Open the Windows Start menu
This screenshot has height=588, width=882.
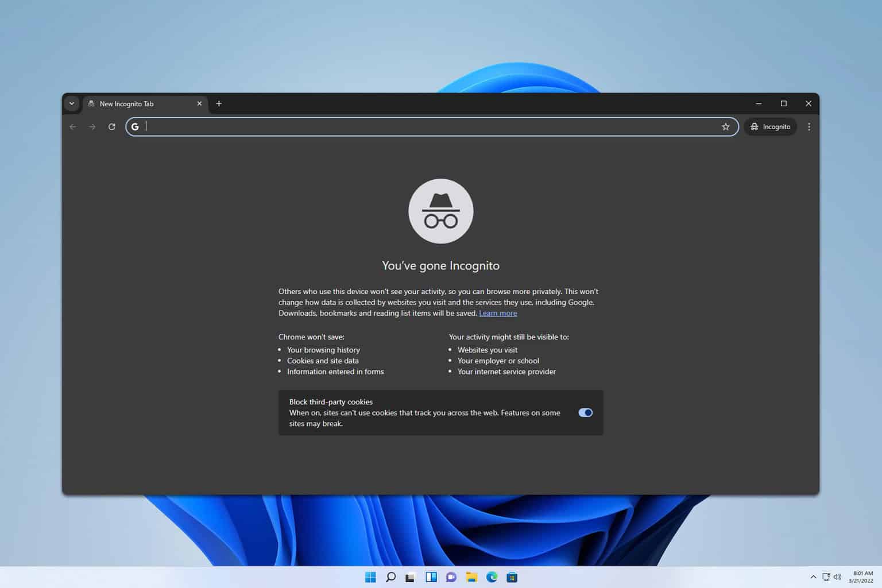pyautogui.click(x=370, y=577)
